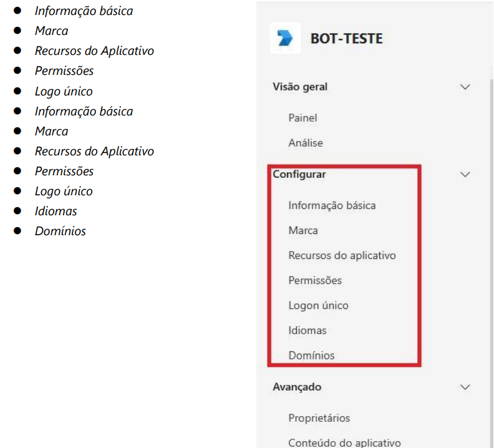
Task: Open the Análise page
Action: [x=306, y=143]
